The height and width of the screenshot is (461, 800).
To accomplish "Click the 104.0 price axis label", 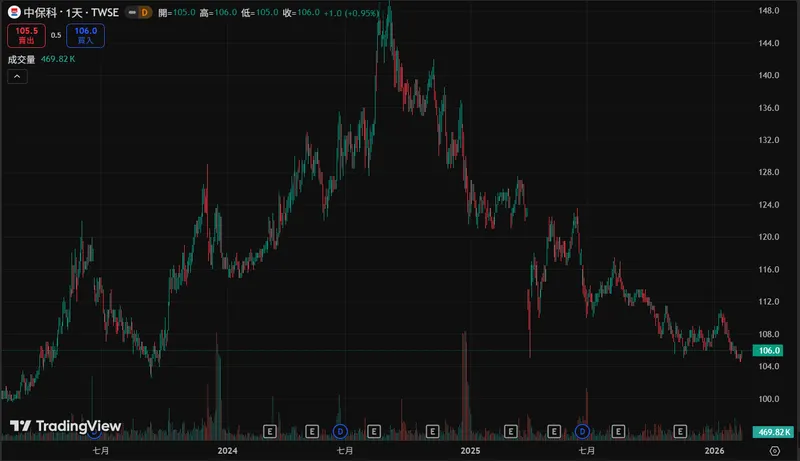I will coord(769,367).
